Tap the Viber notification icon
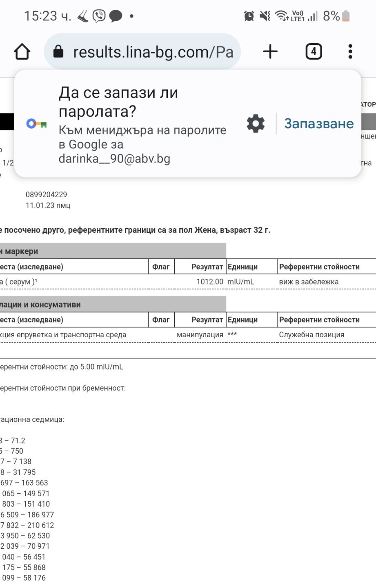 (99, 16)
